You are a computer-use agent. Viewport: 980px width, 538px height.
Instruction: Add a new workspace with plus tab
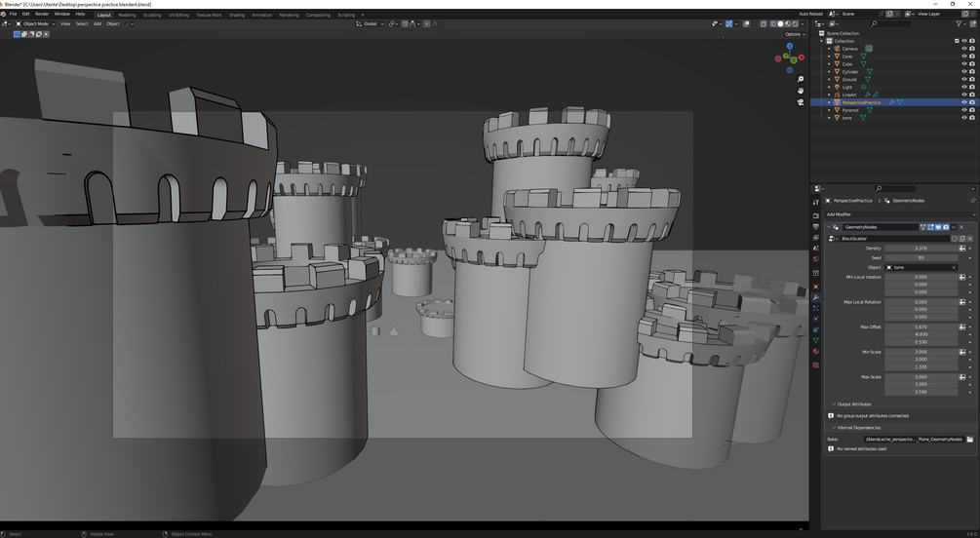363,15
